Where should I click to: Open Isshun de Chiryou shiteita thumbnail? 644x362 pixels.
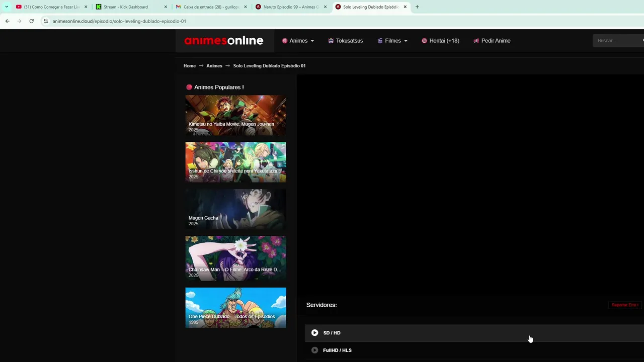(x=235, y=162)
